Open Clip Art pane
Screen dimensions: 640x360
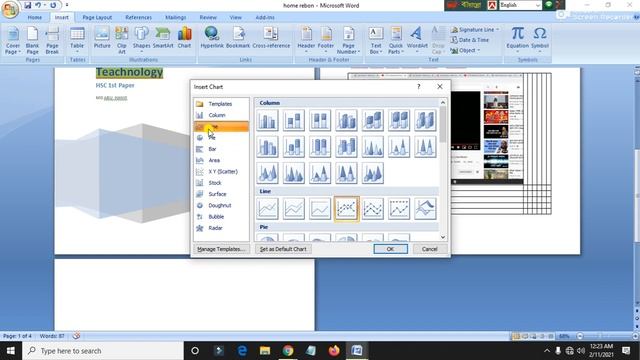pos(122,40)
